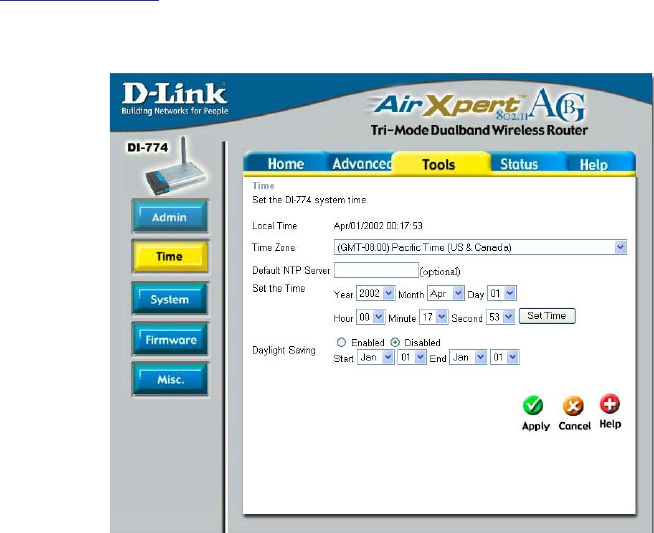This screenshot has height=533, width=654.
Task: Select the Enabled daylight saving radio button
Action: (x=341, y=342)
